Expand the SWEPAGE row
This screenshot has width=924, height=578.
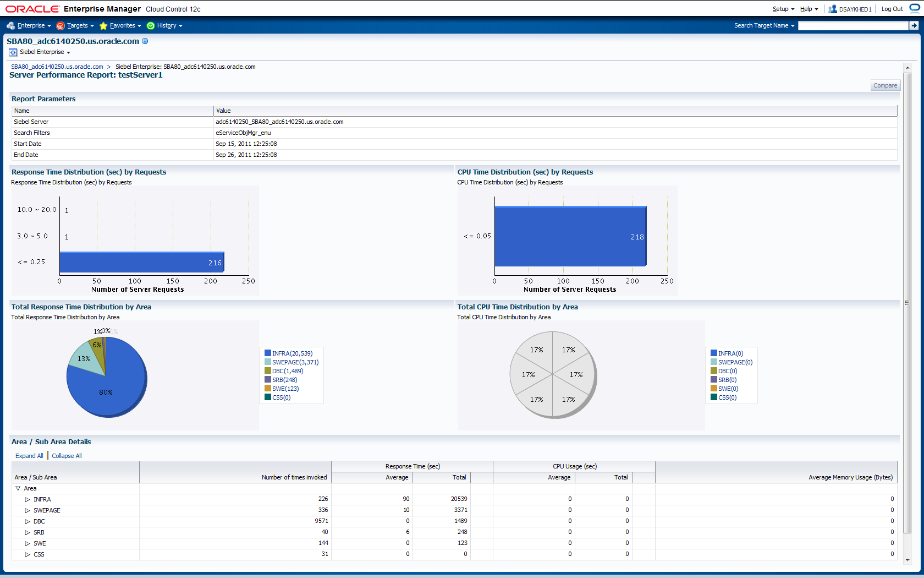pyautogui.click(x=28, y=510)
